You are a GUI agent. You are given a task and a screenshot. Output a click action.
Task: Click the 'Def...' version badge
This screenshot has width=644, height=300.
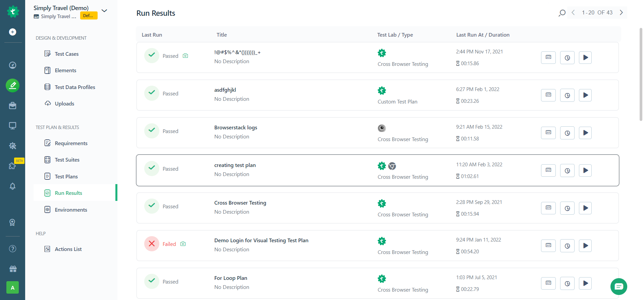pos(89,16)
